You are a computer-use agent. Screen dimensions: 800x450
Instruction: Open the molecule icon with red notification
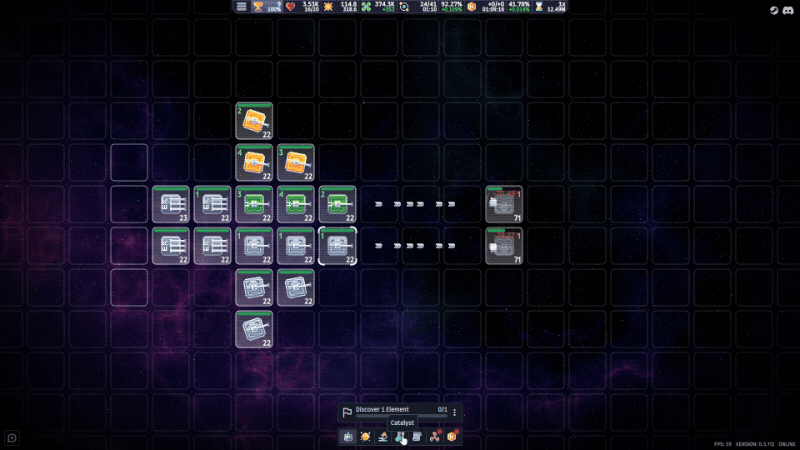pyautogui.click(x=434, y=437)
